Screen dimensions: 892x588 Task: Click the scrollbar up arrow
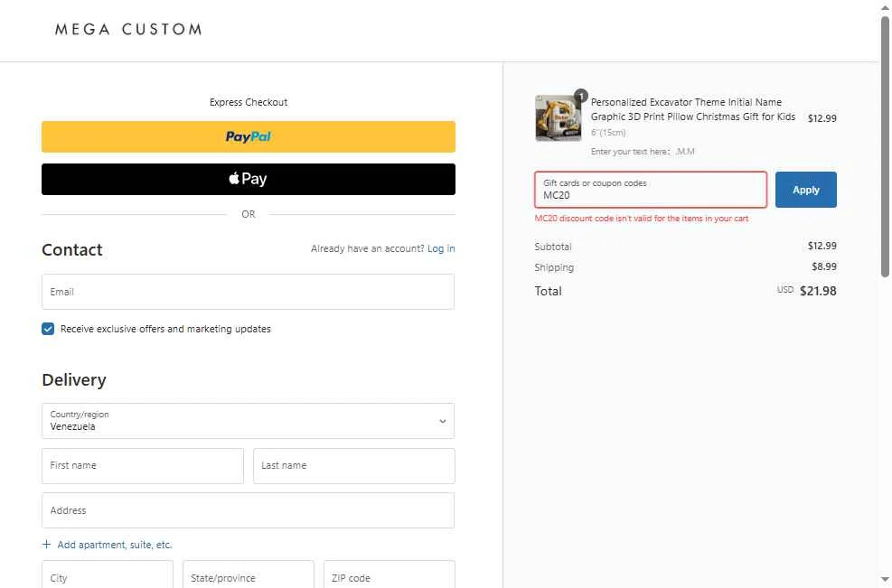(885, 7)
